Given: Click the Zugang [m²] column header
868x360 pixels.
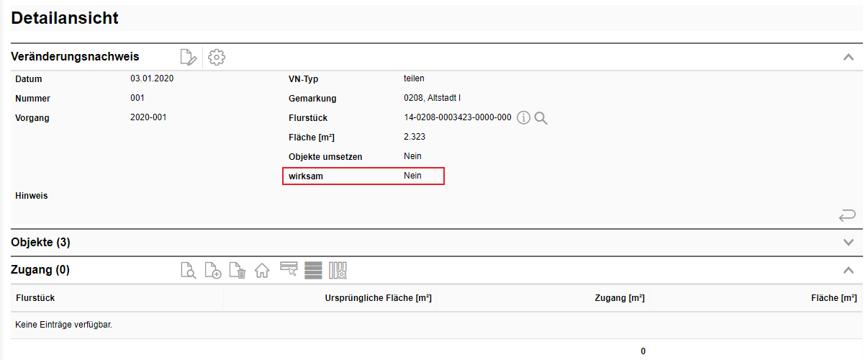Looking at the screenshot, I should (x=619, y=298).
